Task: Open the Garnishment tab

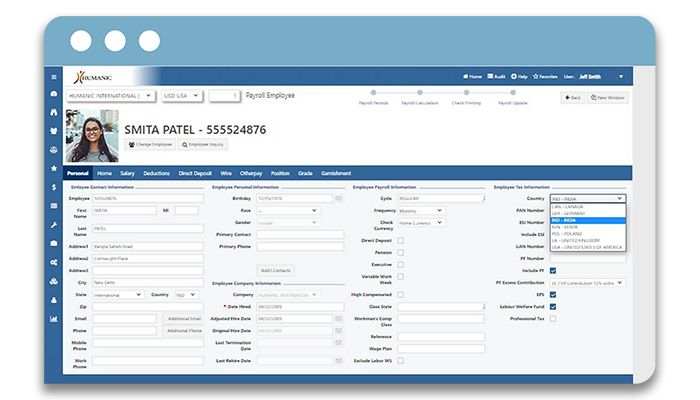Action: [x=336, y=173]
